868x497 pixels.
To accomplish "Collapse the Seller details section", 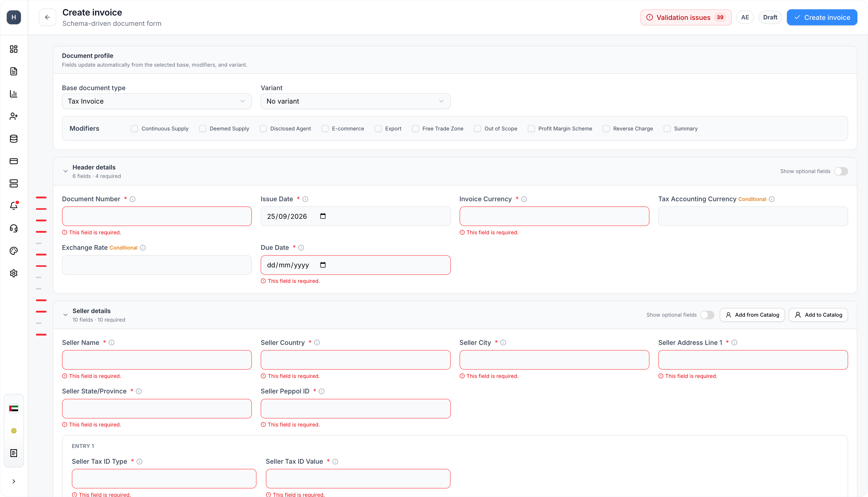I will (66, 315).
